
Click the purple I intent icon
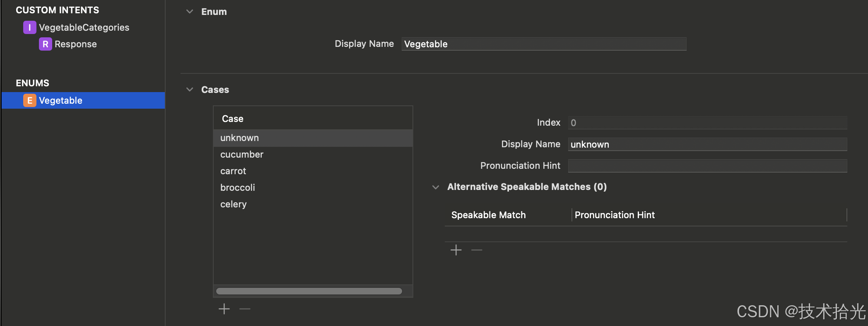(29, 27)
